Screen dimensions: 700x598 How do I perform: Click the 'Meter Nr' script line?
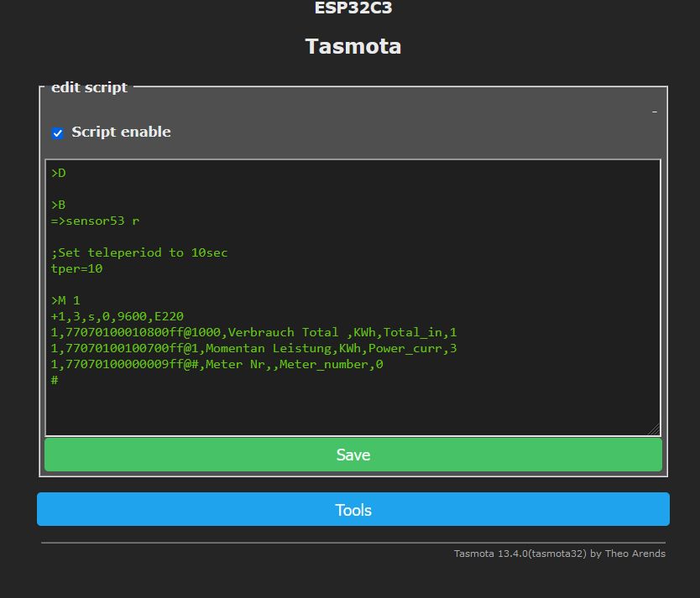coord(217,365)
